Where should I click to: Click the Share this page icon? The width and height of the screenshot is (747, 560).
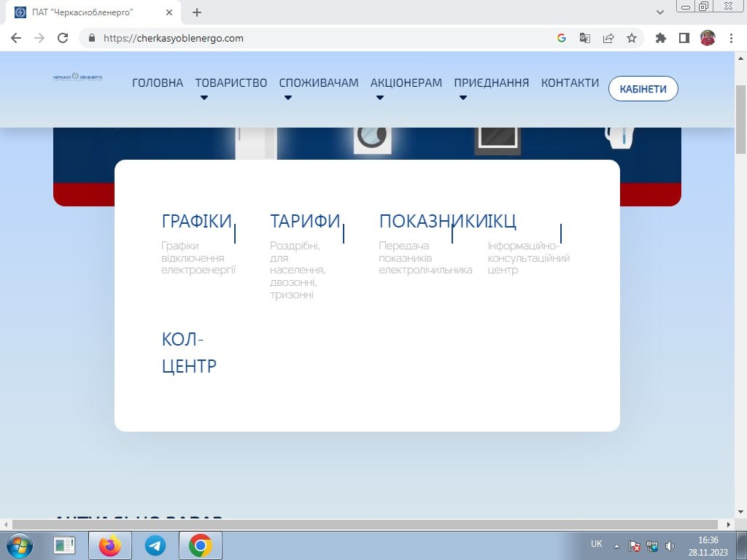point(608,39)
